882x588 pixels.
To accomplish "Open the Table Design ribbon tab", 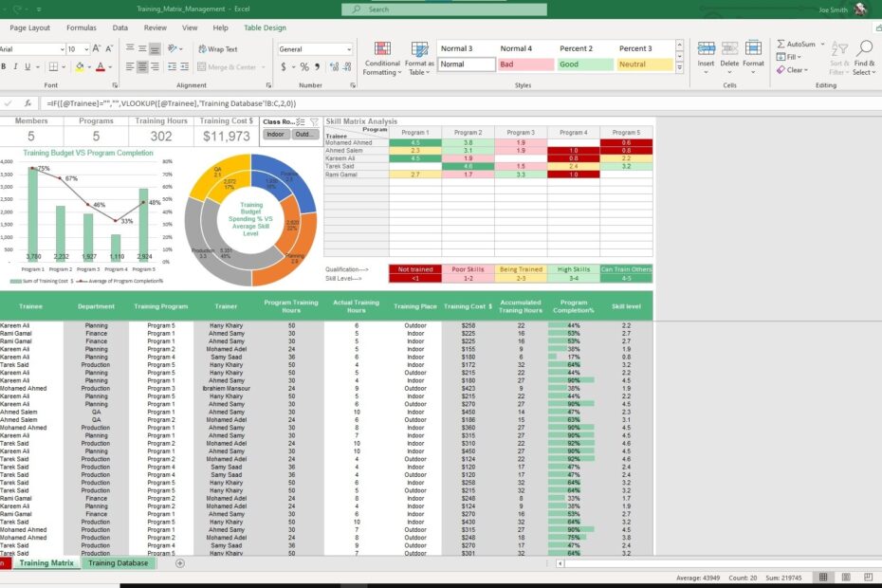I will pyautogui.click(x=264, y=28).
